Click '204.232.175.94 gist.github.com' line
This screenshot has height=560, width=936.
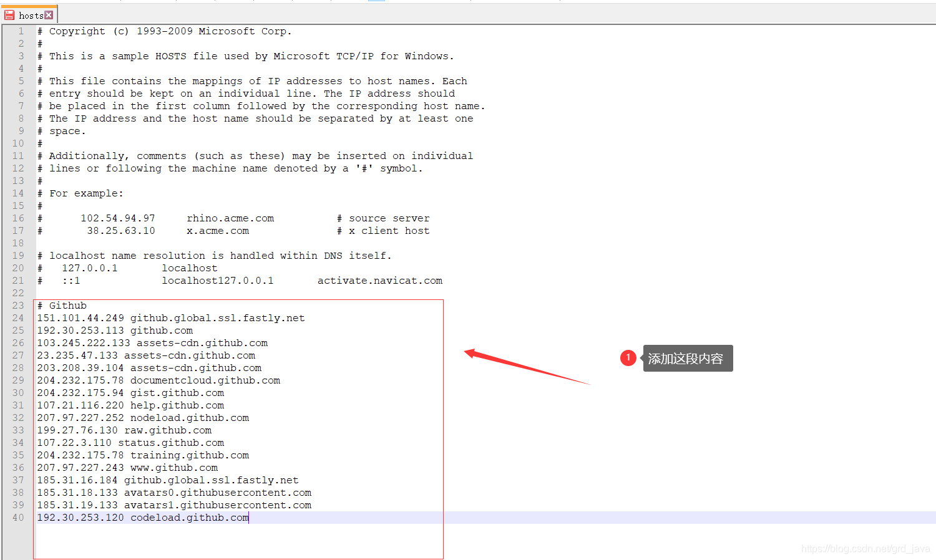(x=130, y=393)
